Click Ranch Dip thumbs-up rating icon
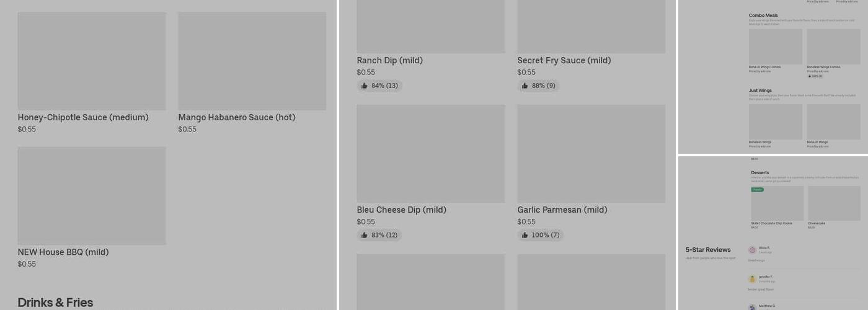868x310 pixels. click(365, 86)
